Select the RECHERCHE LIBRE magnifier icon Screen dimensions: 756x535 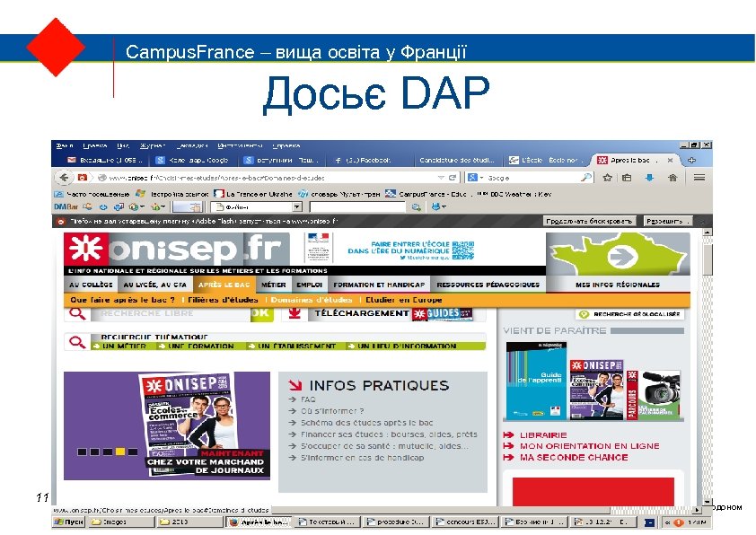click(x=76, y=314)
